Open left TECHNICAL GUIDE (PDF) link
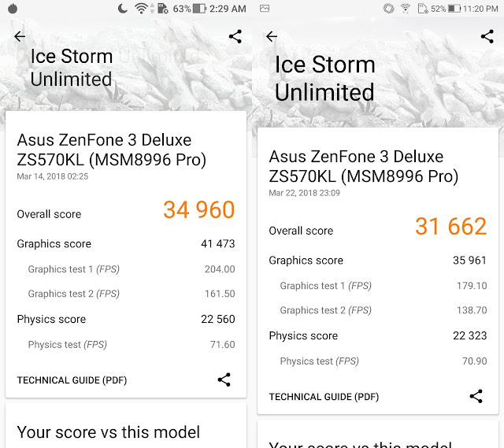Screen dimensions: 504x448 [x=72, y=380]
